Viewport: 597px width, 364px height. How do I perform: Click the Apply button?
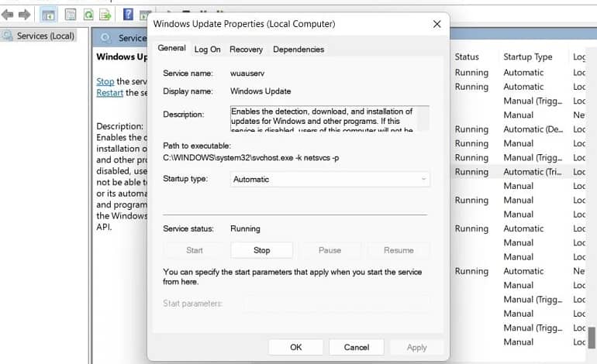(416, 347)
